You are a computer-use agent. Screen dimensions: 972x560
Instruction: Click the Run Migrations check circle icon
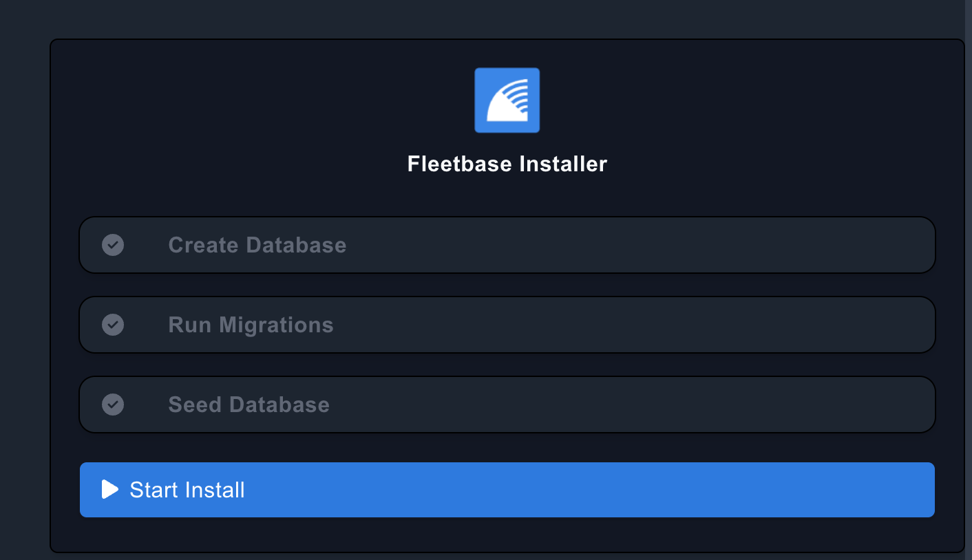click(x=113, y=325)
